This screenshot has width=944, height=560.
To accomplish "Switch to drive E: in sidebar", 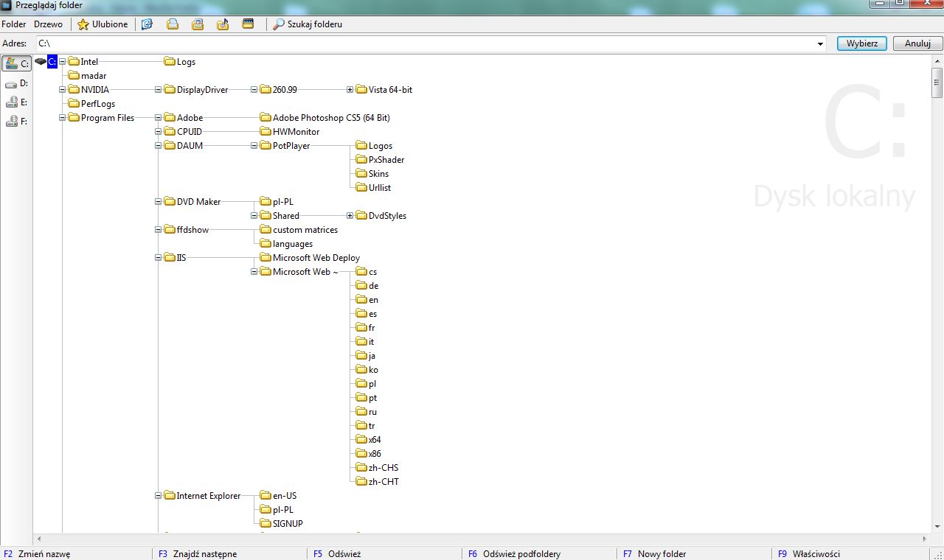I will click(16, 102).
